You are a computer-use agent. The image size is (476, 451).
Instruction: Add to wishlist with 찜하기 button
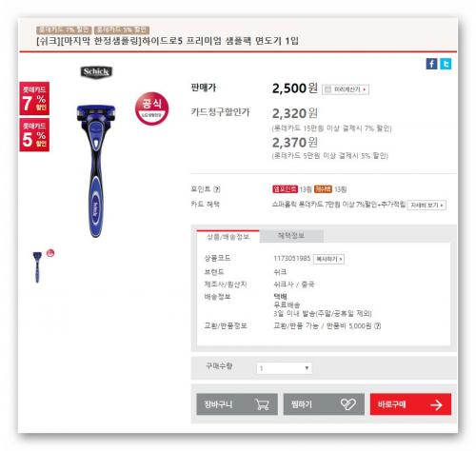[x=324, y=404]
